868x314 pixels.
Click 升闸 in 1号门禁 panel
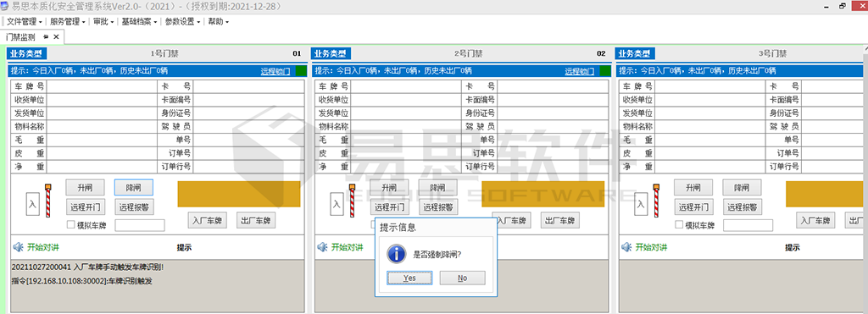[x=85, y=187]
